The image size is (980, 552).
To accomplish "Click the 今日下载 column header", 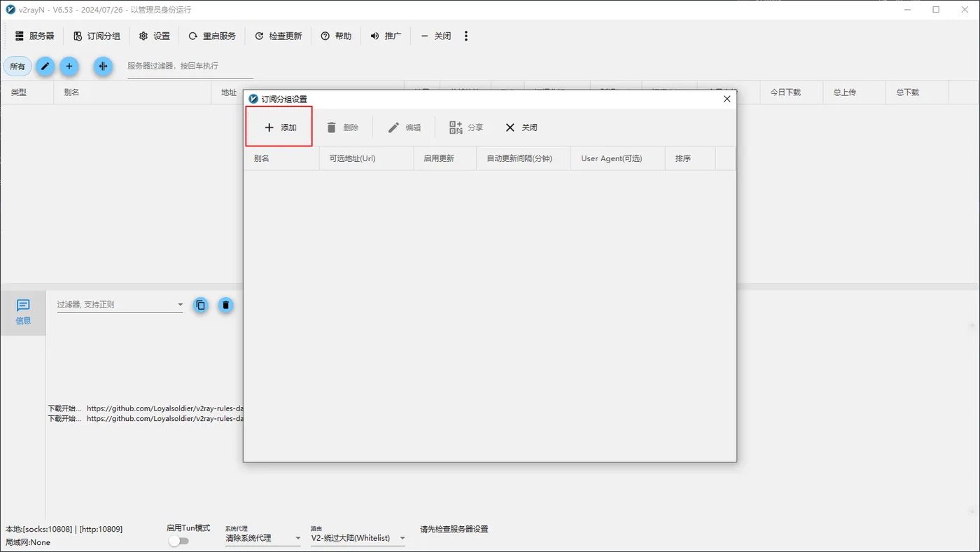I will (x=791, y=92).
